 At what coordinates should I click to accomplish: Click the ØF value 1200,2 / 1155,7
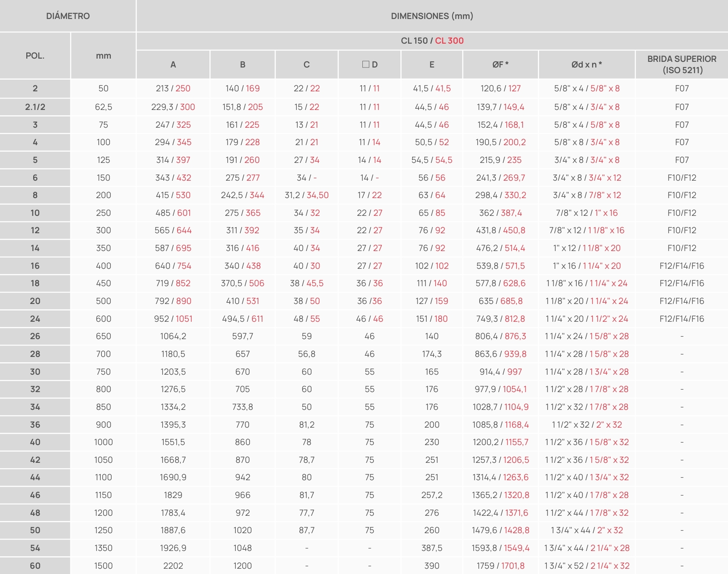coord(500,442)
